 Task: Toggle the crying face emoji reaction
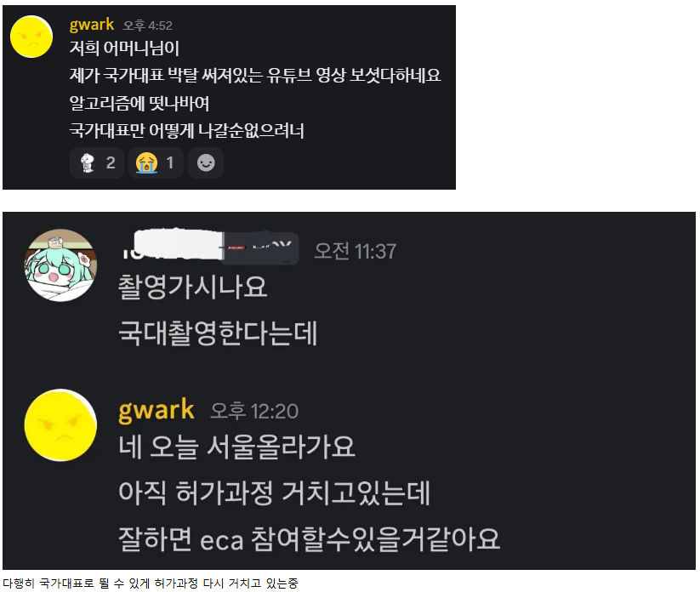click(156, 163)
